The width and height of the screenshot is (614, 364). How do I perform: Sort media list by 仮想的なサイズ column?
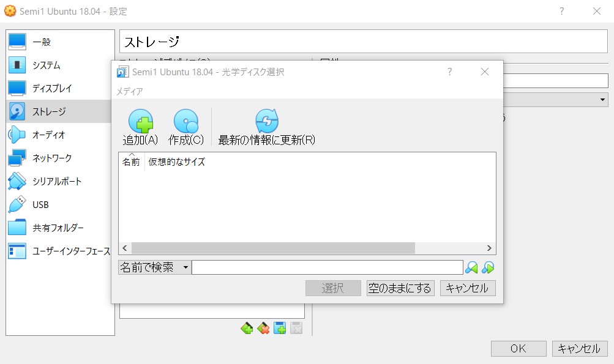176,162
